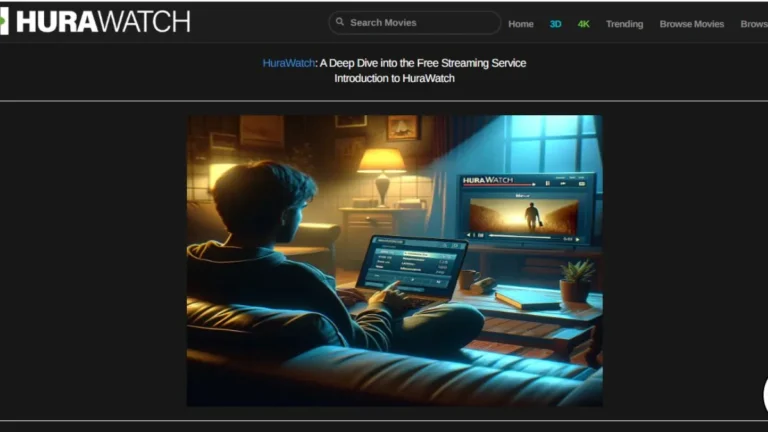This screenshot has width=768, height=432.
Task: Click the HuraWatch logo
Action: coord(96,22)
